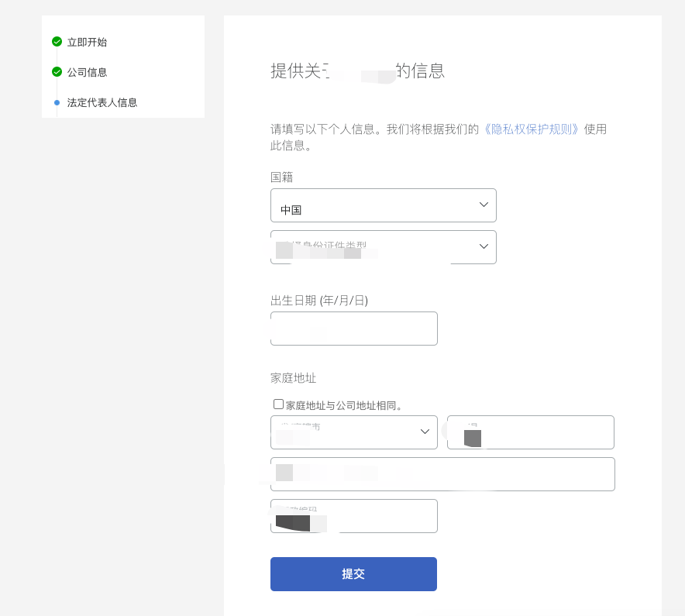The height and width of the screenshot is (616, 685).
Task: Click the chevron arrow on the 省/直辖市 dropdown
Action: [x=425, y=432]
